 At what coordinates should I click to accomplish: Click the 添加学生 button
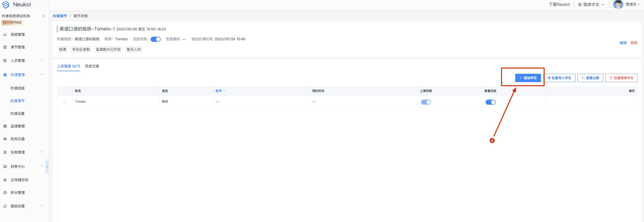coord(528,78)
